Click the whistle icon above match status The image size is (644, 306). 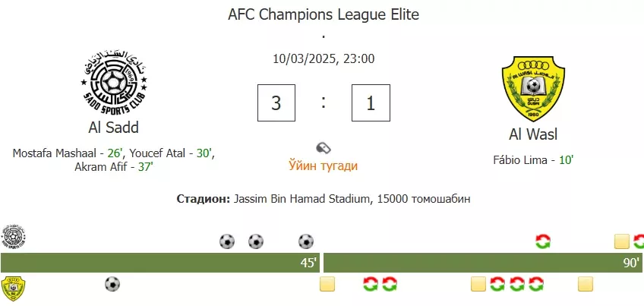324,148
